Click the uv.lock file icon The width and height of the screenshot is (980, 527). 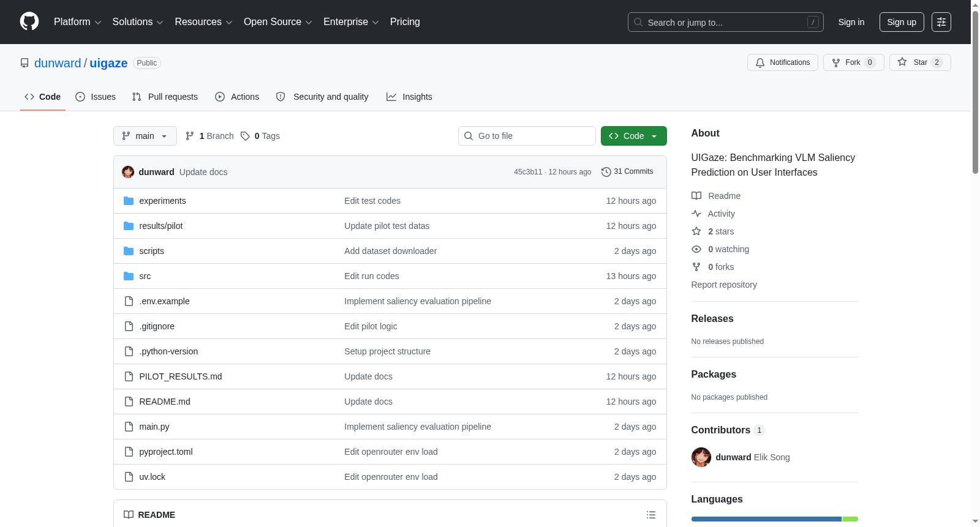[x=129, y=477]
